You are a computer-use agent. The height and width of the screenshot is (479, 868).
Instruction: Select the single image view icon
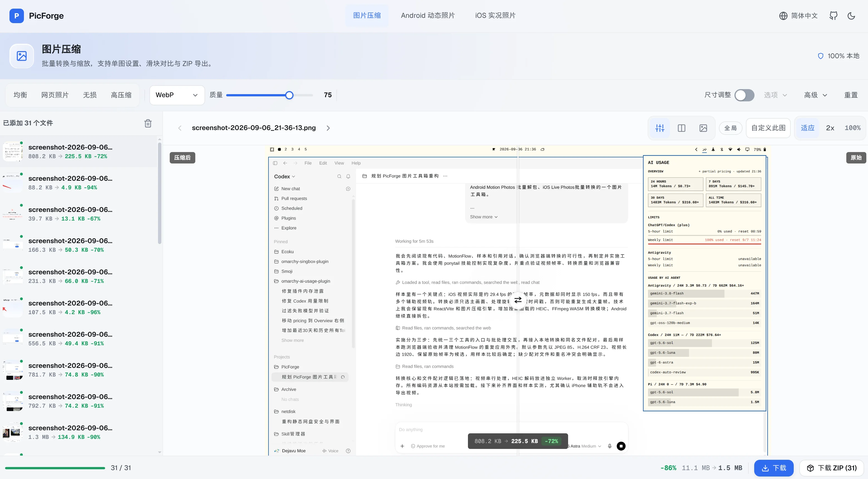point(703,128)
